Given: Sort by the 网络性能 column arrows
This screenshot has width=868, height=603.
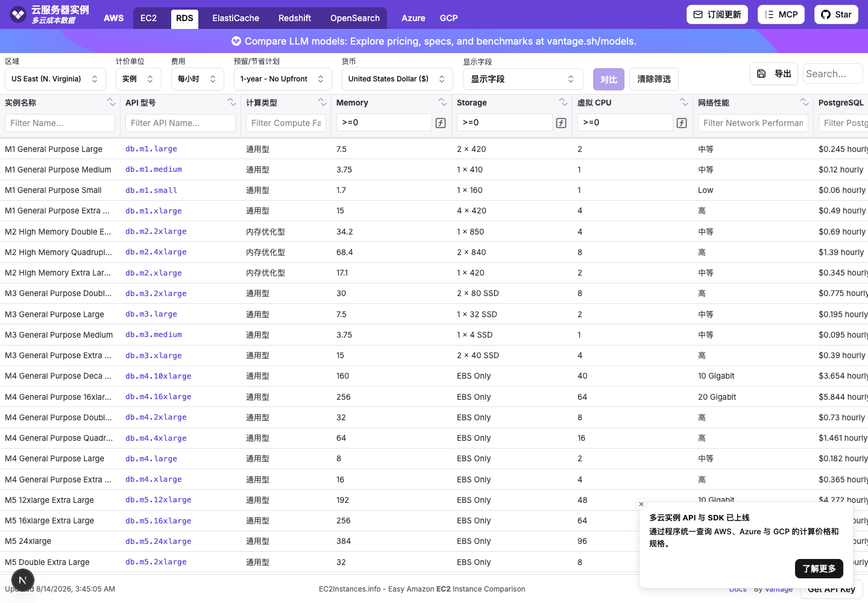Looking at the screenshot, I should click(804, 102).
